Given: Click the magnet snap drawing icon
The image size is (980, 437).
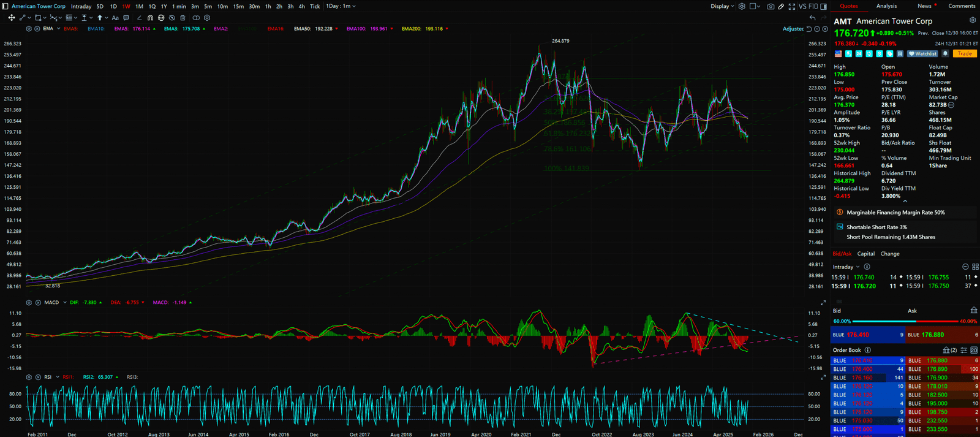Looking at the screenshot, I should [150, 18].
